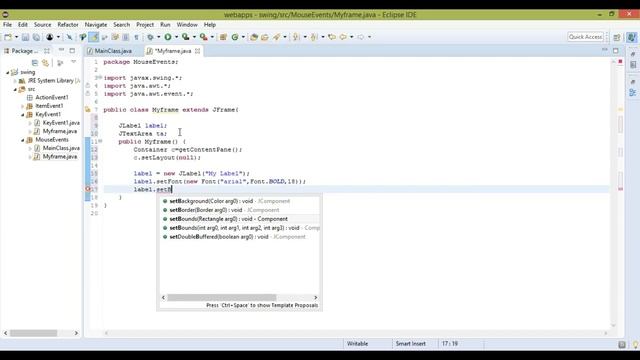Select KeyEvent1.java in tree
The height and width of the screenshot is (360, 640).
pos(61,123)
